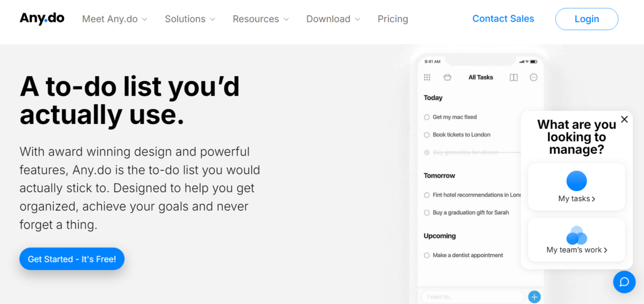
Task: Click the 'Tomorrow' section heading
Action: click(x=440, y=176)
